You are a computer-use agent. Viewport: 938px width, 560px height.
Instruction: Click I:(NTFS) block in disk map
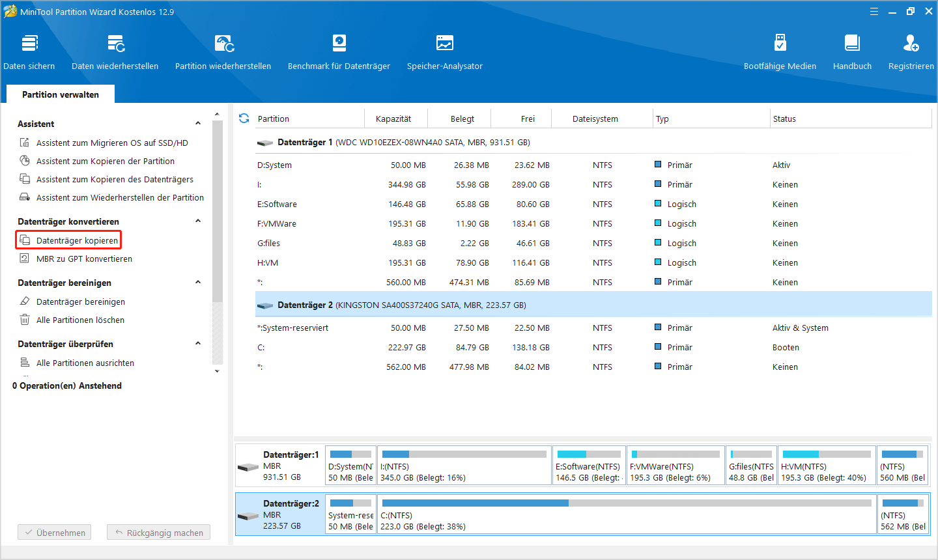(x=464, y=465)
